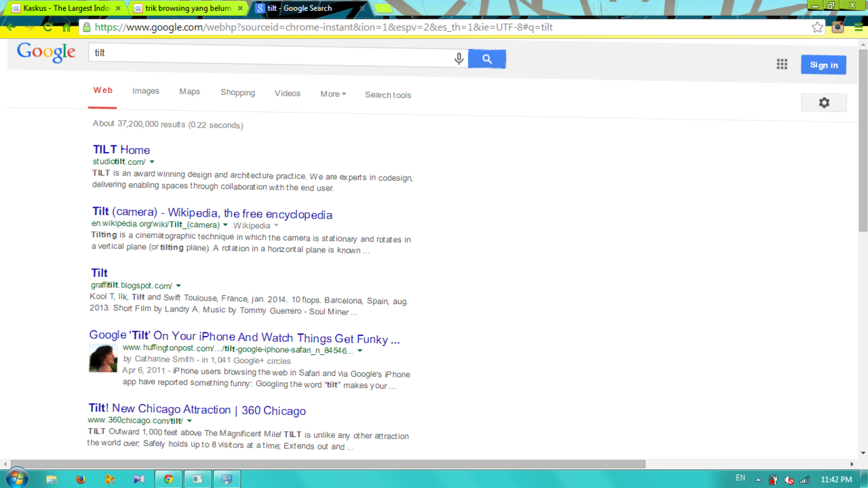Screen dimensions: 868x488
Task: Click the blue magnifier search button
Action: 487,59
